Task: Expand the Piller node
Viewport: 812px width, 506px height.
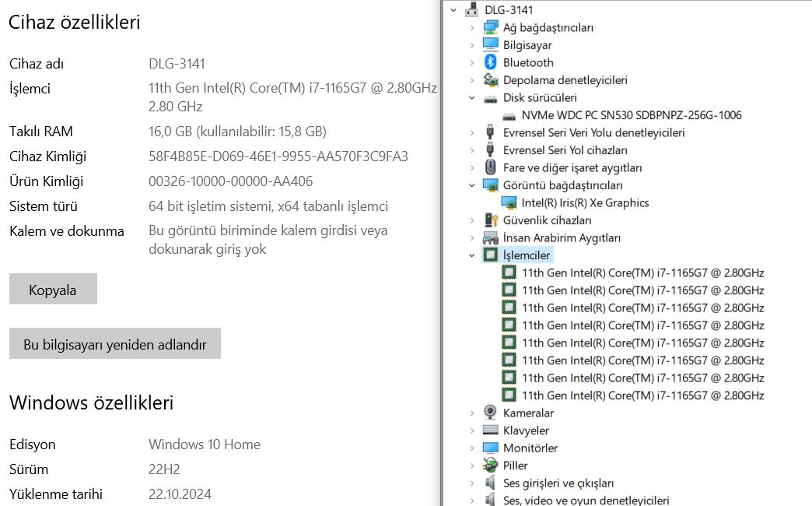Action: pos(472,466)
